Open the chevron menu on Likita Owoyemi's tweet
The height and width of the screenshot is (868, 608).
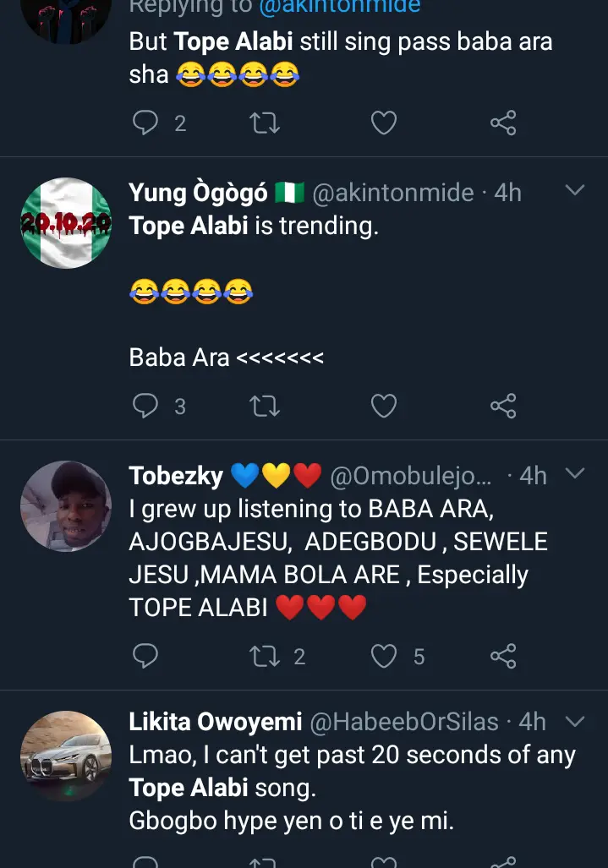(x=574, y=721)
